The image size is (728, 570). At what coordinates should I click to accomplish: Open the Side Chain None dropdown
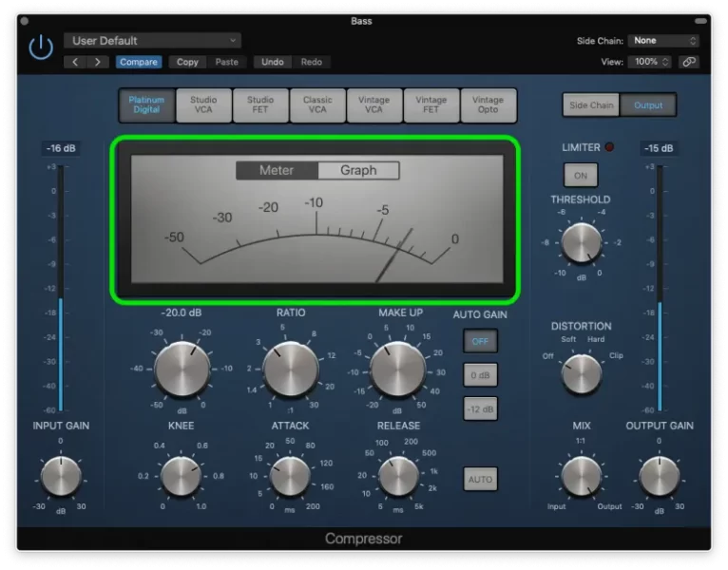click(663, 41)
